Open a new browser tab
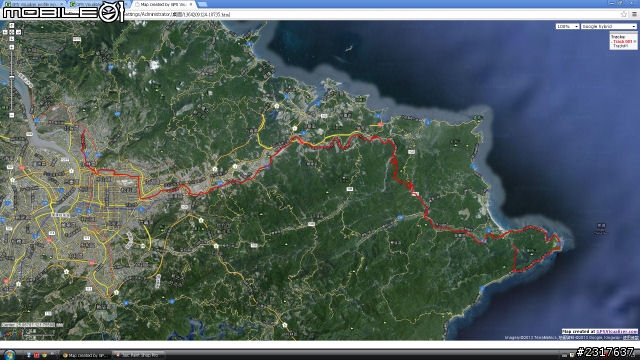Viewport: 640px width, 360px height. click(202, 4)
